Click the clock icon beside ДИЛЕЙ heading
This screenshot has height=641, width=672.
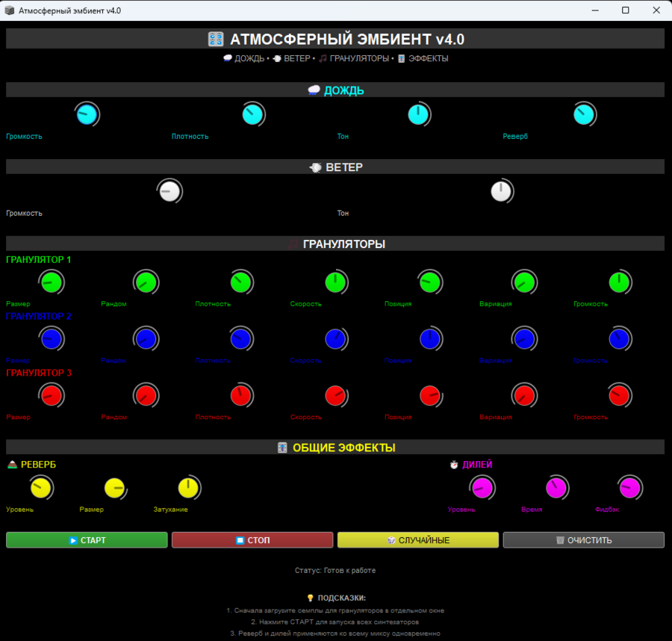[454, 465]
